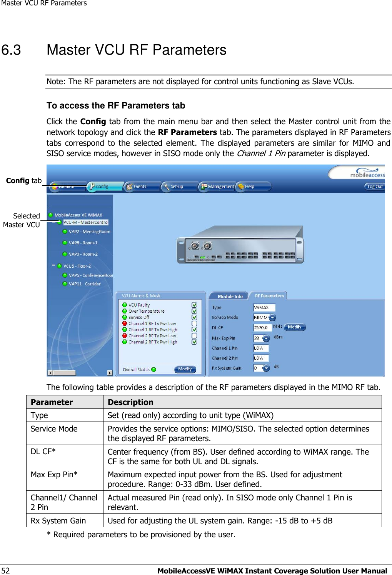Switch to the RF Parameters tab
Screen dimensions: 392x575
click(x=269, y=295)
